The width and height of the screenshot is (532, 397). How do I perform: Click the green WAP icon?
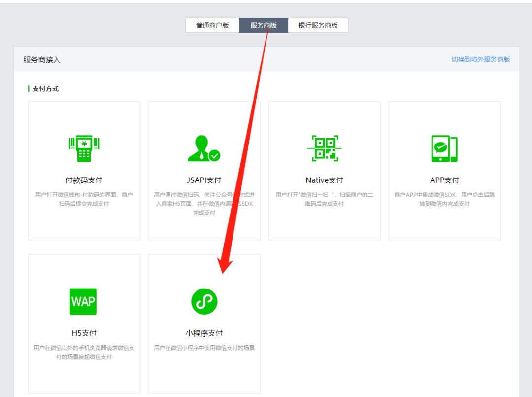pyautogui.click(x=83, y=301)
